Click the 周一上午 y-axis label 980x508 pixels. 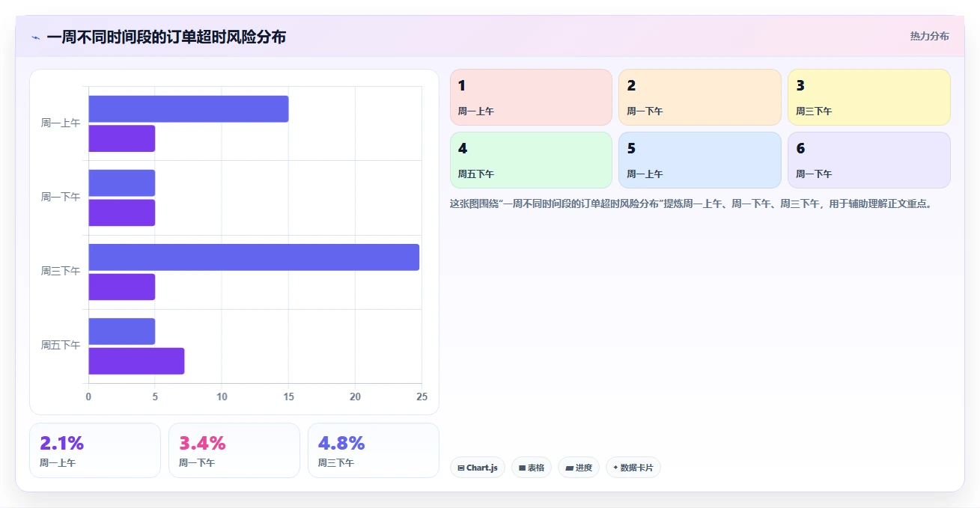(61, 123)
